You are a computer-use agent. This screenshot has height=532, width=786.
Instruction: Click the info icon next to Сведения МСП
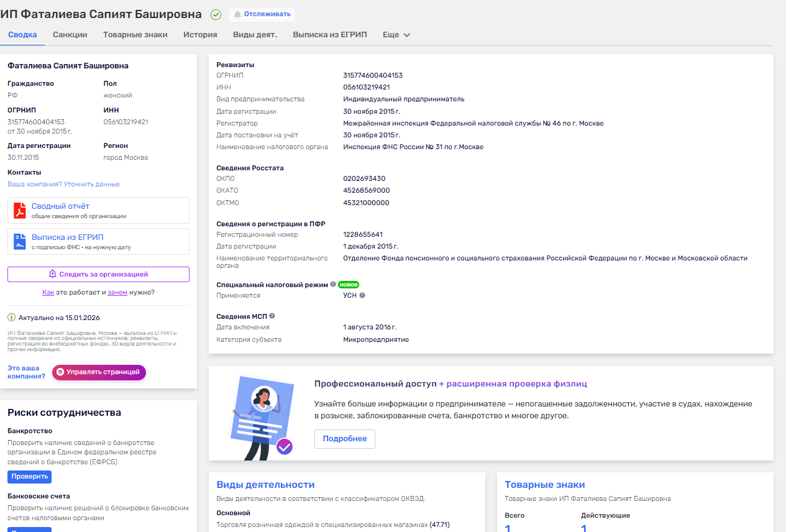click(272, 315)
